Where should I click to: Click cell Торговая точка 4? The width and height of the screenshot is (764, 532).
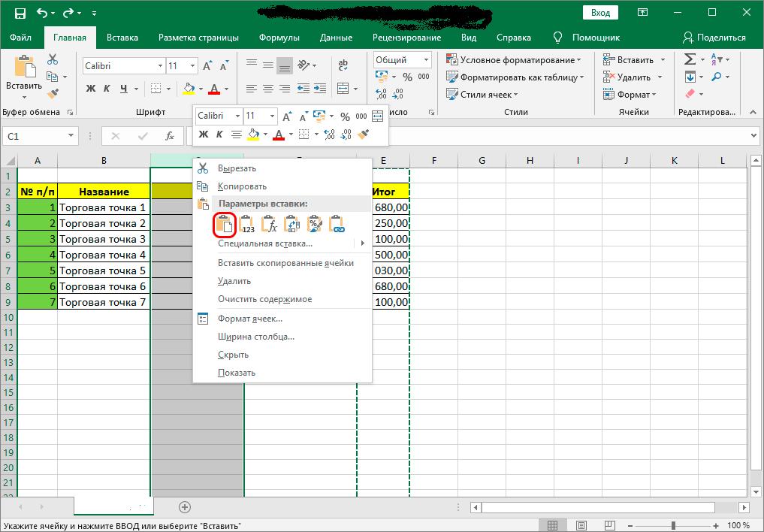(x=104, y=255)
